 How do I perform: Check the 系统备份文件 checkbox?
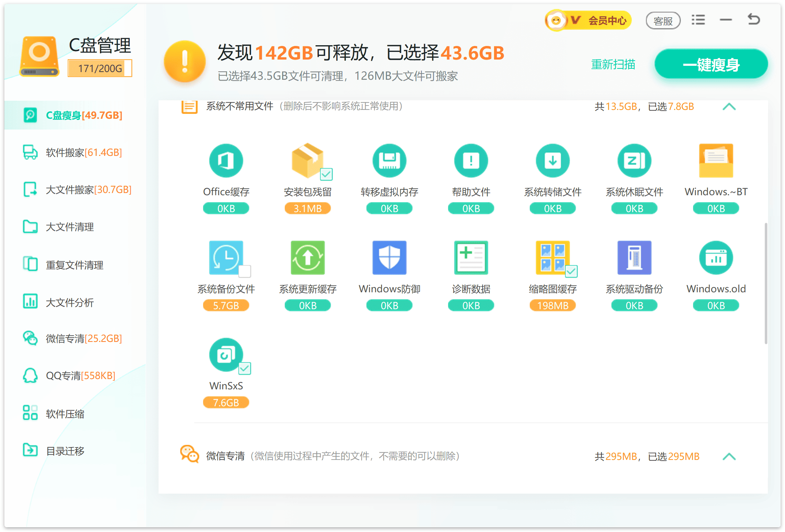(x=245, y=271)
